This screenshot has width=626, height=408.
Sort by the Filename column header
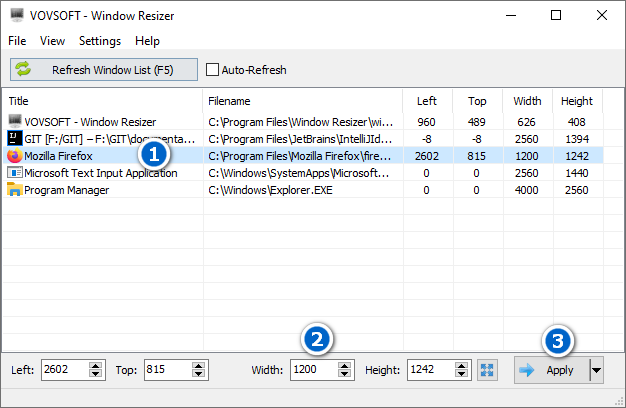(x=303, y=101)
